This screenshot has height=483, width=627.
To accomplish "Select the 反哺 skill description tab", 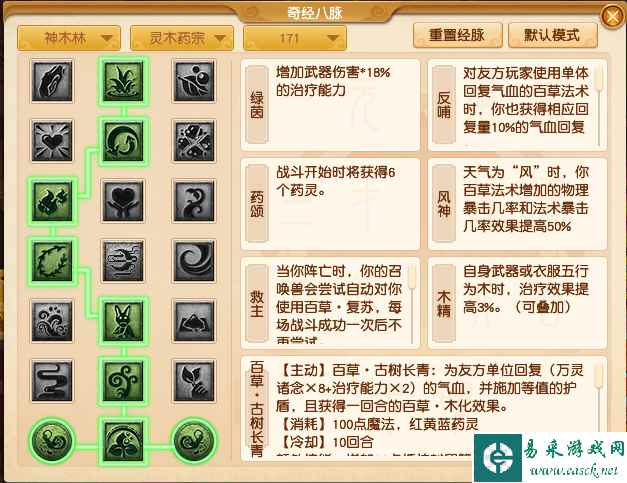I will click(x=444, y=105).
